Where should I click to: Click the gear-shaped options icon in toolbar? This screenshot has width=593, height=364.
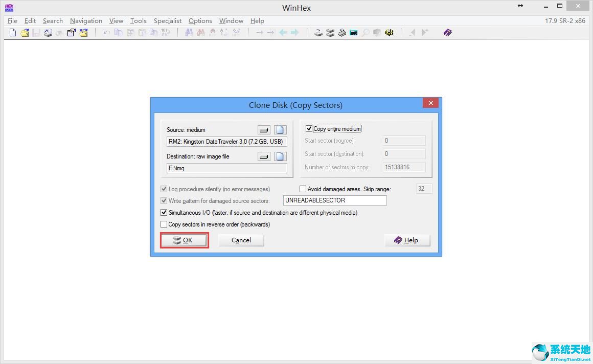[389, 33]
